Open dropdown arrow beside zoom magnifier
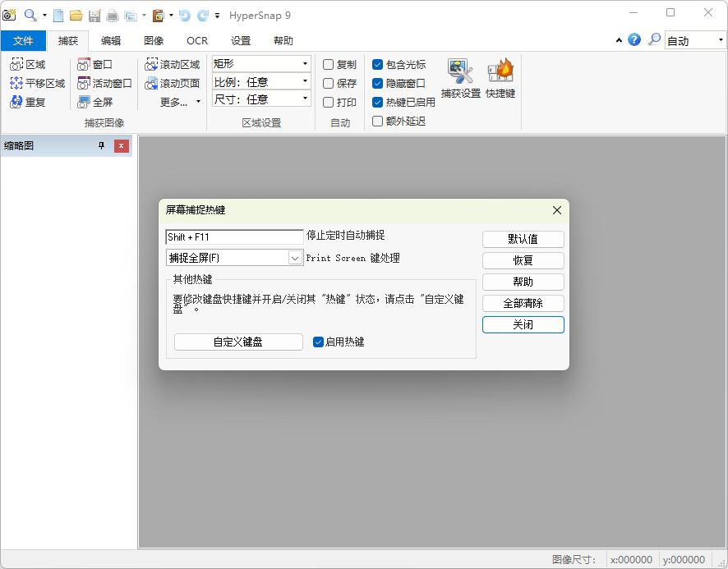This screenshot has width=728, height=569. pos(44,16)
